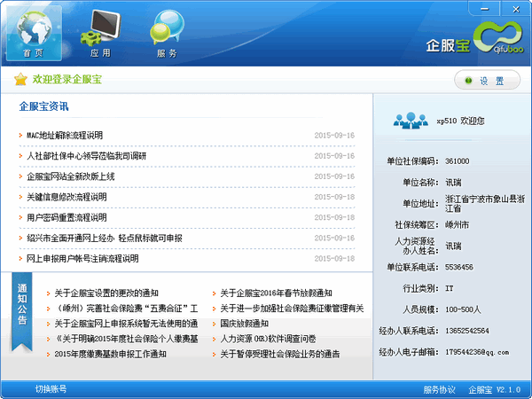Image resolution: width=532 pixels, height=399 pixels.
Task: Open the 服务协议 link in footer
Action: [x=439, y=389]
